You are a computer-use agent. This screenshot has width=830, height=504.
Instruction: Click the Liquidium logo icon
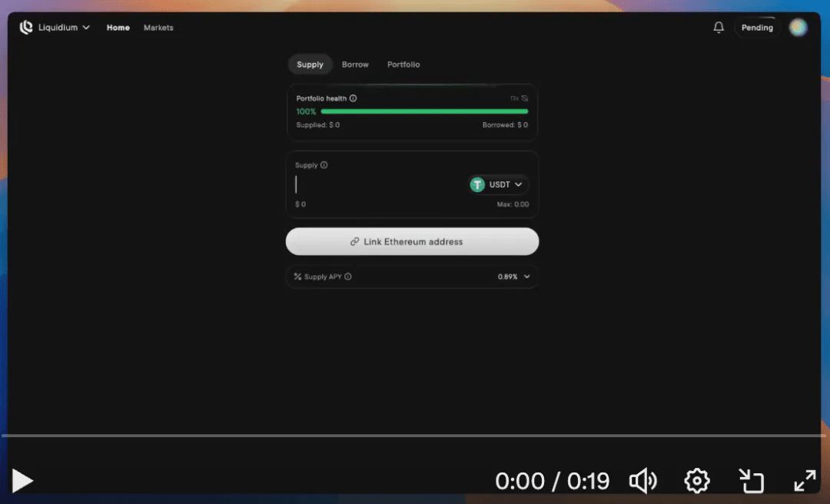pos(26,28)
